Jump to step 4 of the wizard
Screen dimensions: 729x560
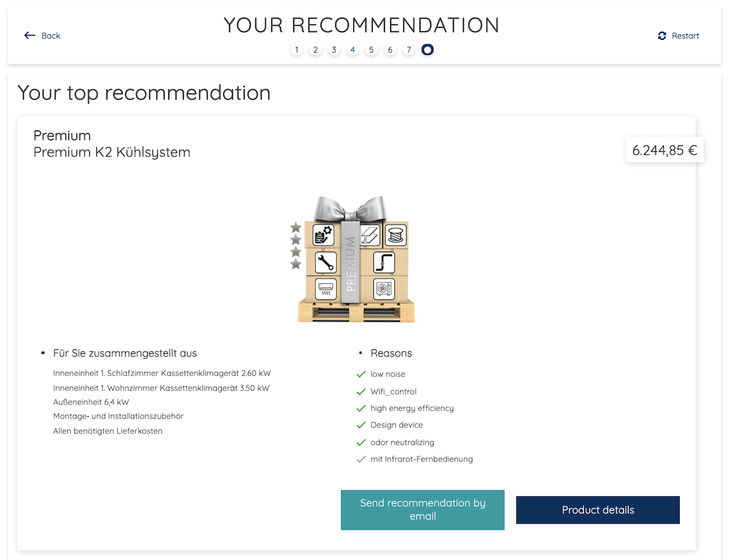pyautogui.click(x=353, y=50)
